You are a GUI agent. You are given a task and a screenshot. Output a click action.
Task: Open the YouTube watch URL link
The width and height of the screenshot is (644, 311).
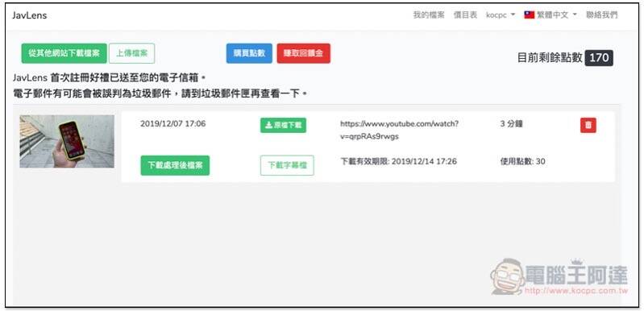pos(399,130)
